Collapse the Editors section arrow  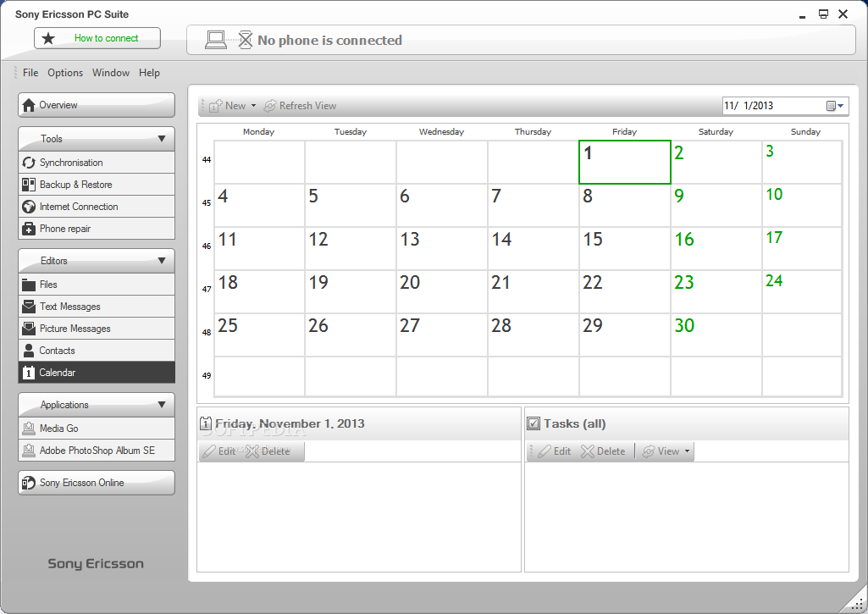[162, 260]
